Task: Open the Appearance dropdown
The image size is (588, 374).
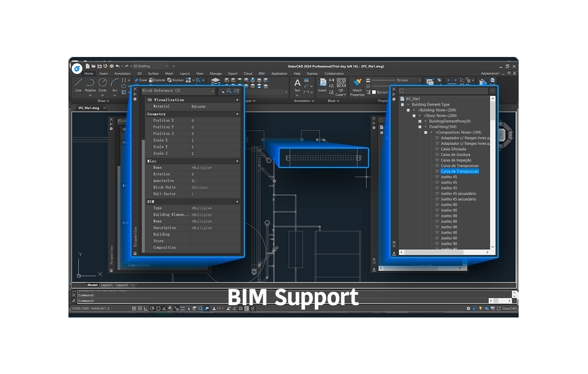Action: [491, 74]
